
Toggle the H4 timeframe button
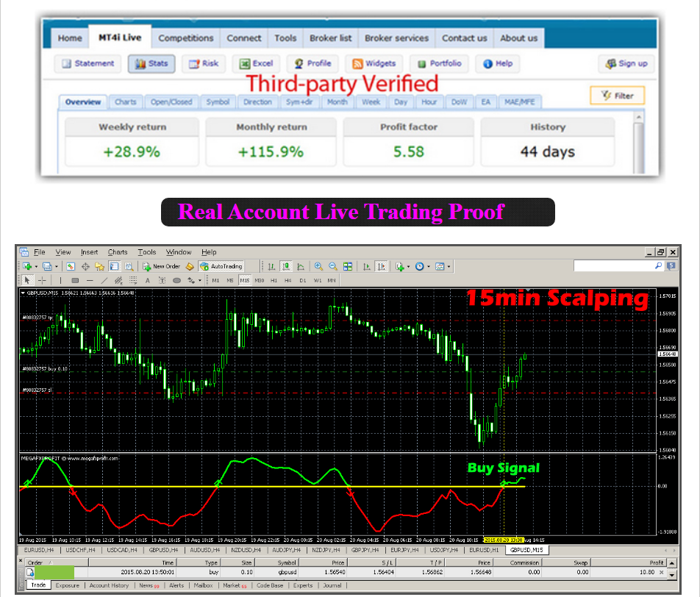pyautogui.click(x=288, y=280)
